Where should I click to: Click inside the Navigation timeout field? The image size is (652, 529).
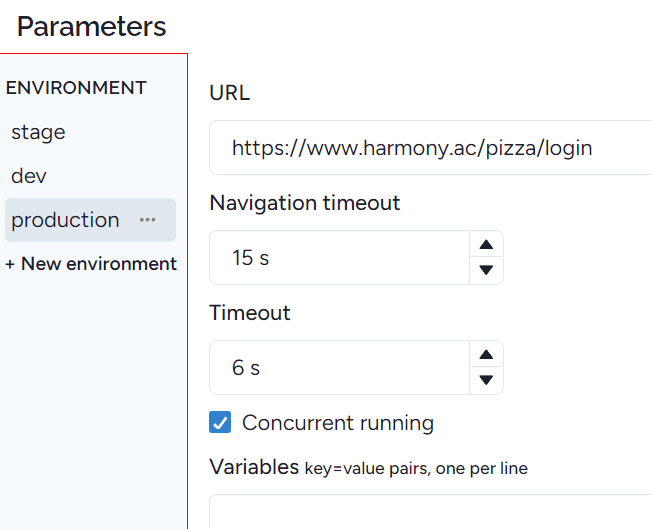(340, 257)
